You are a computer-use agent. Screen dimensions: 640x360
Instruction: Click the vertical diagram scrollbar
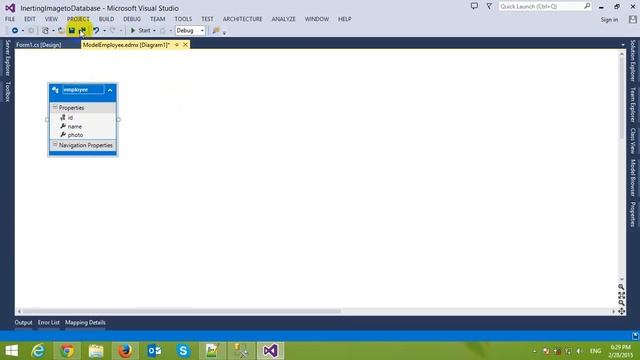click(622, 98)
